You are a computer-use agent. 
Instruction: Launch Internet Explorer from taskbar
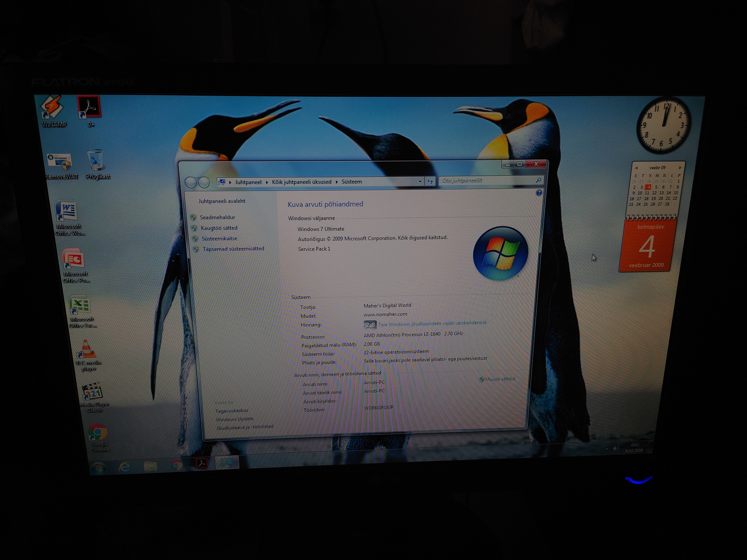[x=125, y=467]
